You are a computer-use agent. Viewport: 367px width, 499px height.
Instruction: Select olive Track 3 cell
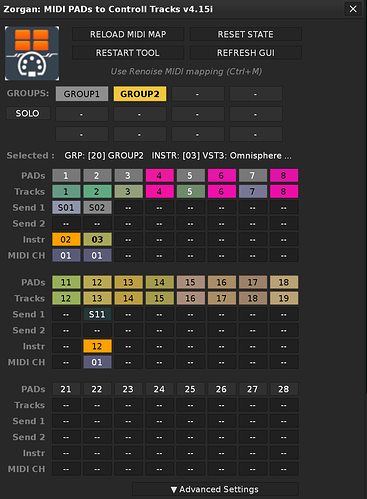click(128, 192)
